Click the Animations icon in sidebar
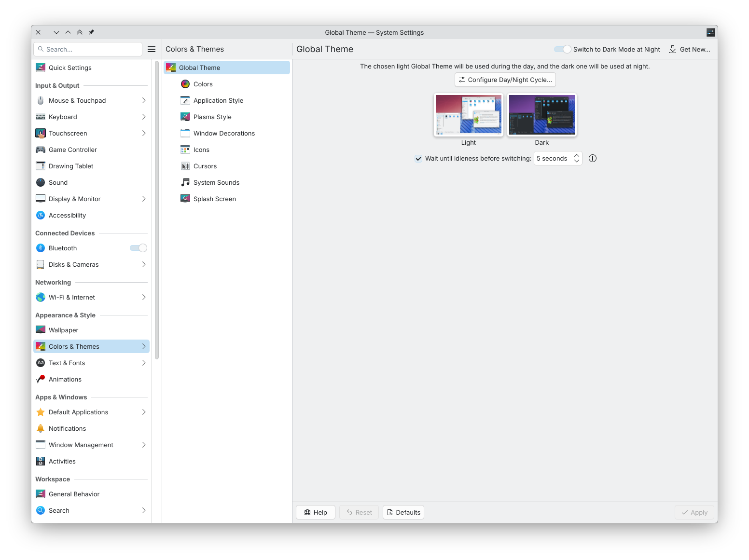The width and height of the screenshot is (749, 560). coord(41,379)
